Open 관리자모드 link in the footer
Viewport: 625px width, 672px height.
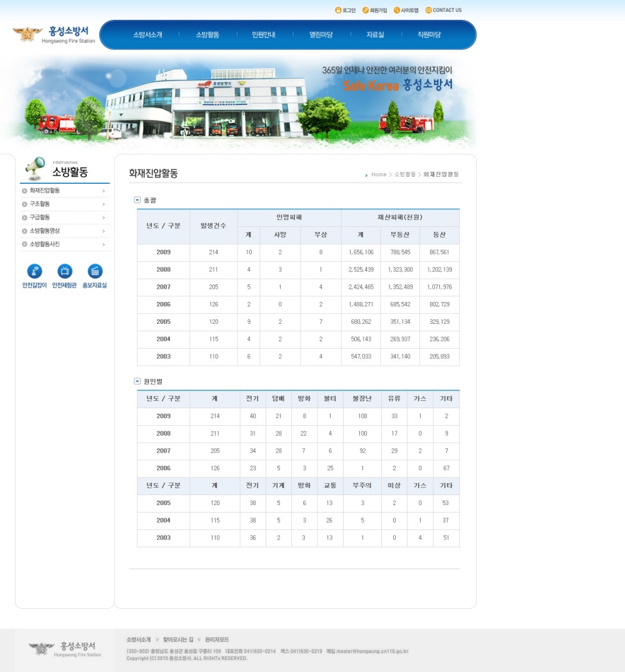pyautogui.click(x=217, y=639)
